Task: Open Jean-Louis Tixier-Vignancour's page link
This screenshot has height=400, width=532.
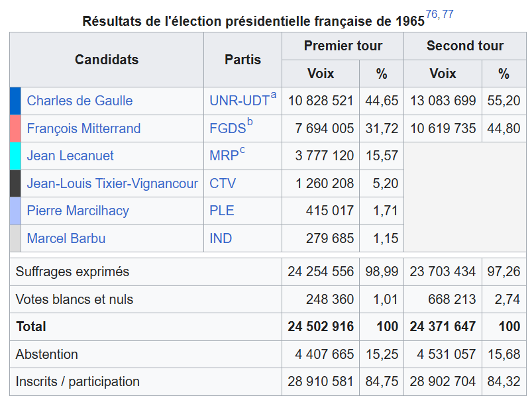Action: pos(112,183)
